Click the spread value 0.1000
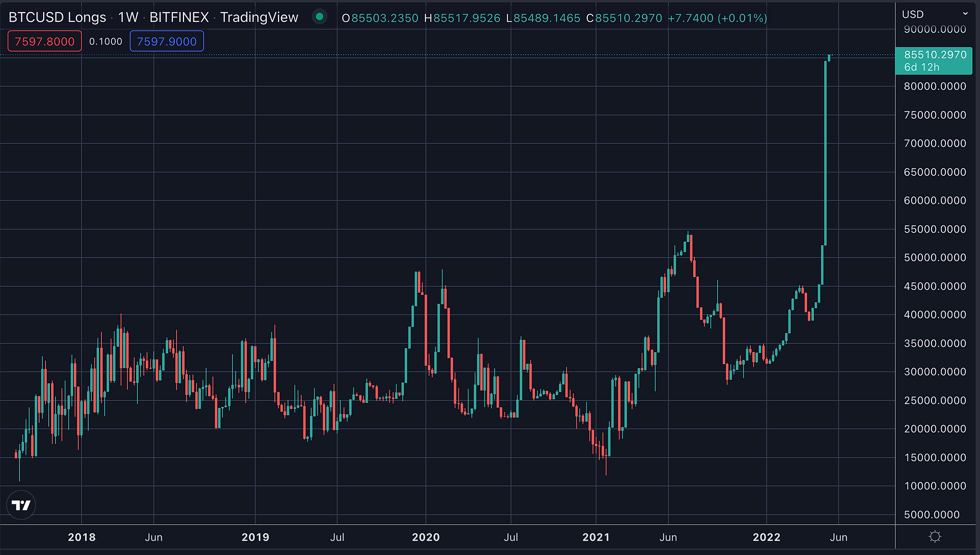Image resolution: width=980 pixels, height=555 pixels. pos(105,42)
